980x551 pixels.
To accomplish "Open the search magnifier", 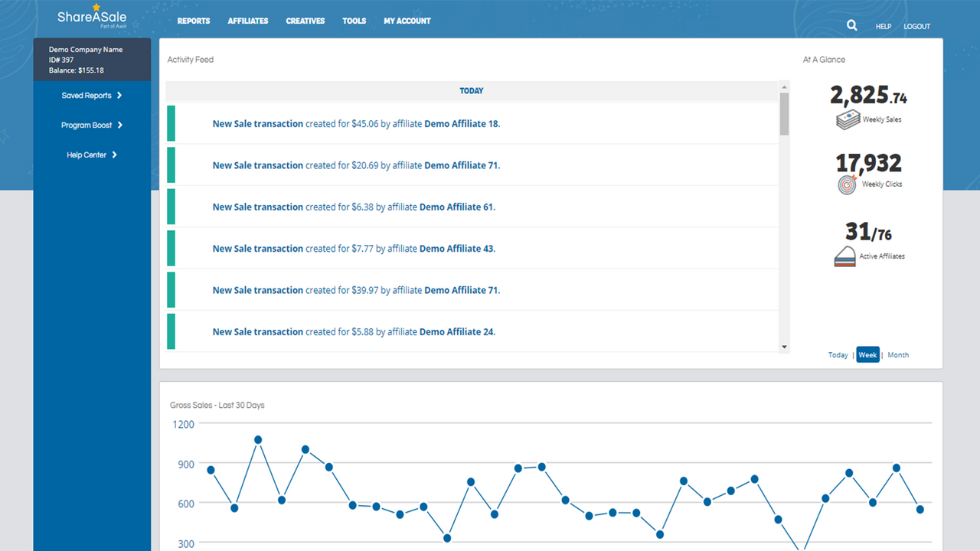I will [x=851, y=25].
